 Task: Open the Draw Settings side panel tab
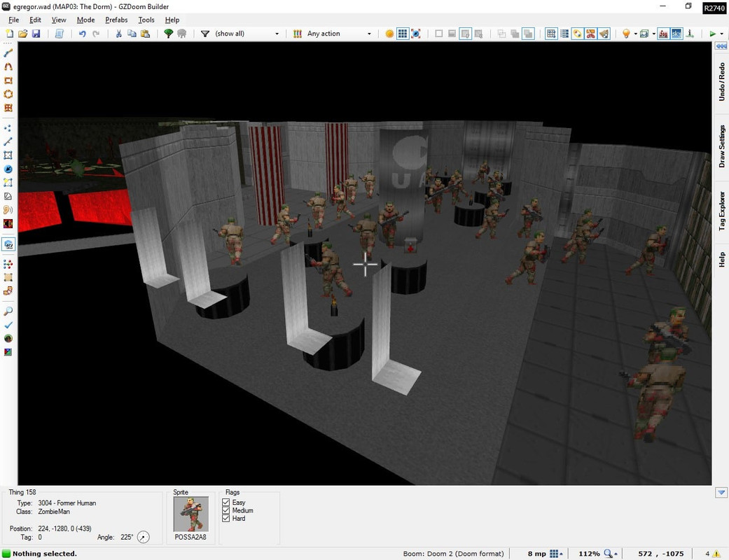click(x=721, y=146)
